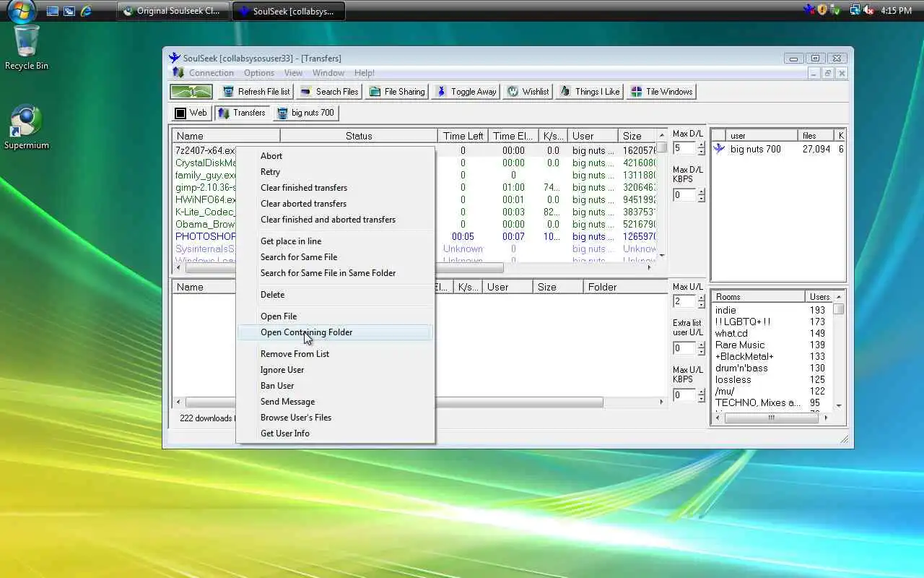The width and height of the screenshot is (924, 578).
Task: Click the volume icon in the system tray
Action: click(868, 10)
